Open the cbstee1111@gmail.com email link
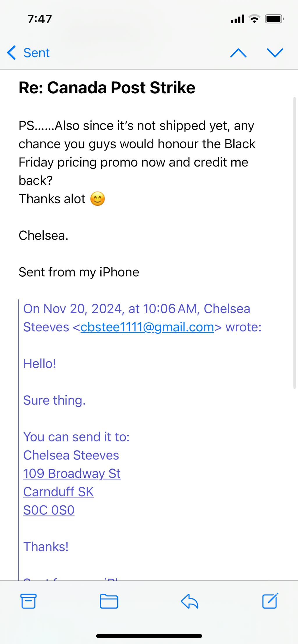 point(147,327)
